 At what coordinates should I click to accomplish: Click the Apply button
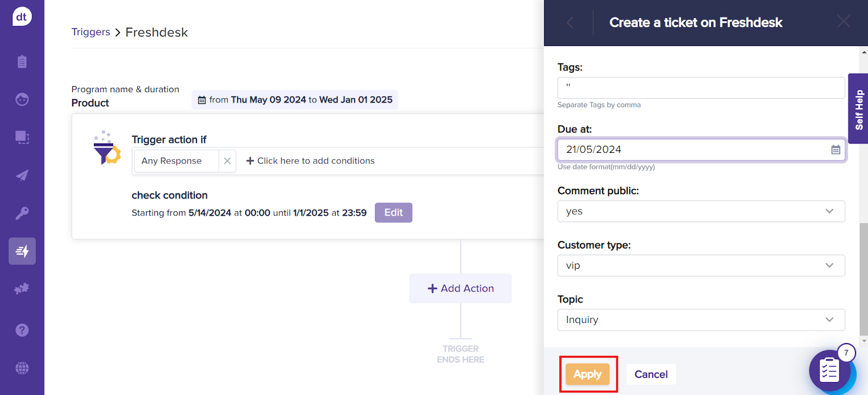point(588,374)
